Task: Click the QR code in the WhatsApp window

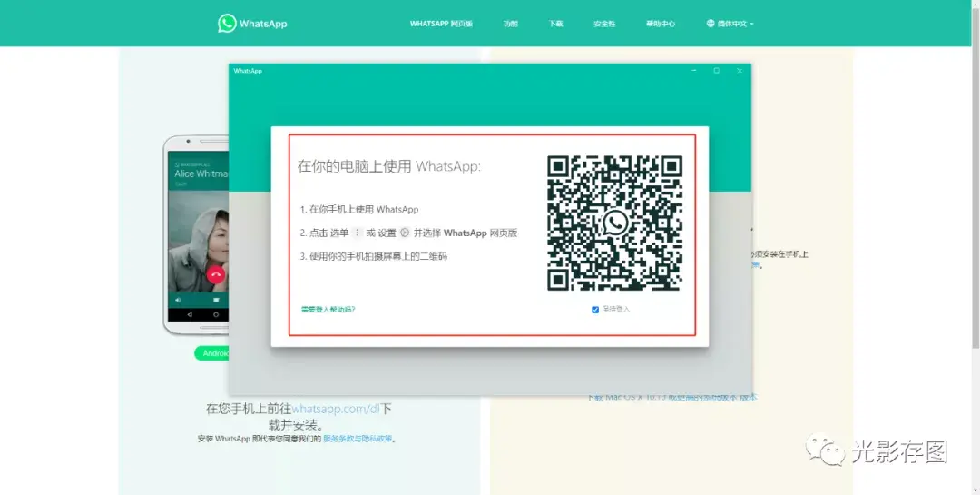Action: [614, 223]
